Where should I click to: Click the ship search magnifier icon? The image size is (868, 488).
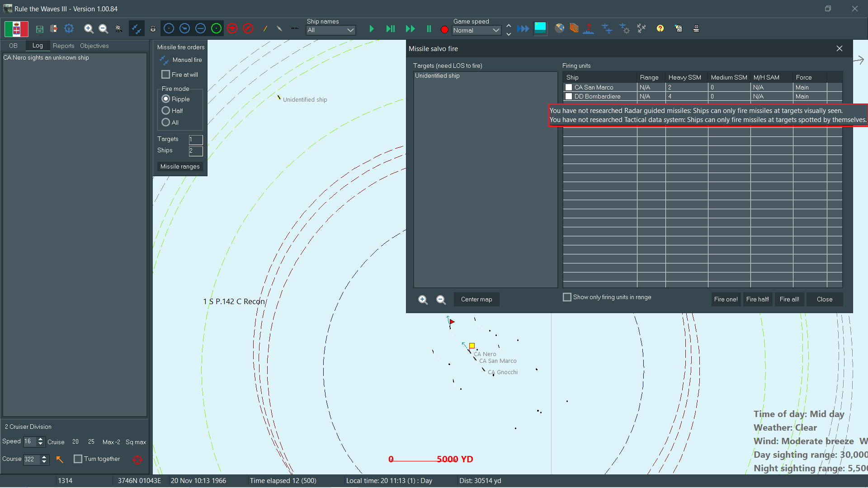[x=118, y=29]
